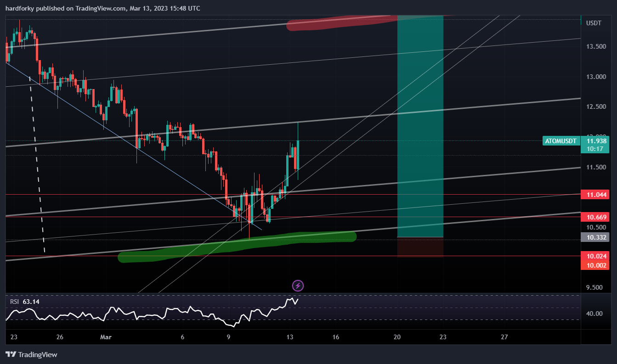
Task: Click the 16 date on time axis
Action: pyautogui.click(x=336, y=337)
